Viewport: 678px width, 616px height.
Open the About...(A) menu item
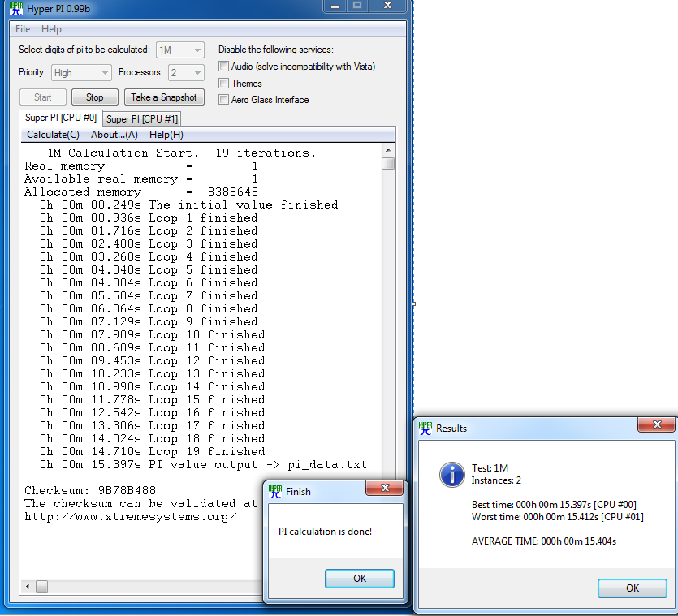click(x=114, y=134)
